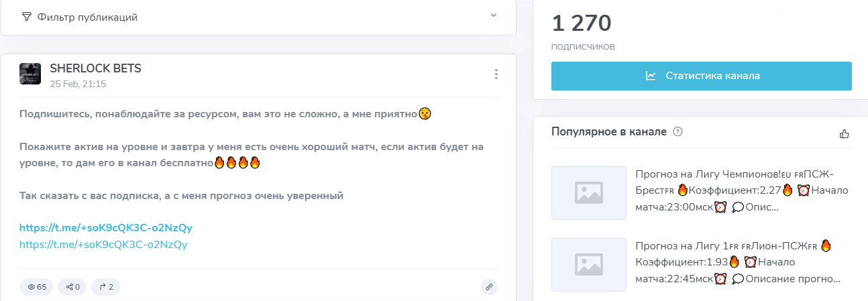Open Статистика канала button
The width and height of the screenshot is (868, 301).
point(702,76)
